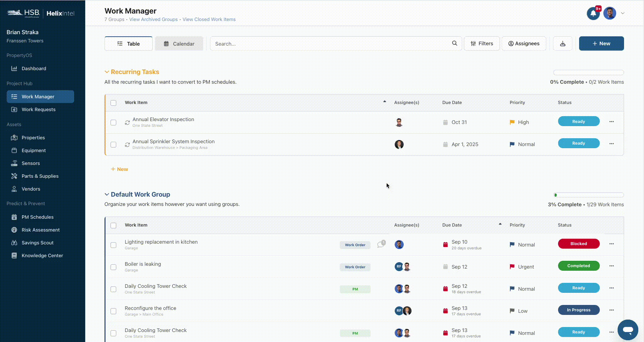Select all Recurring Tasks checkbox

point(113,103)
